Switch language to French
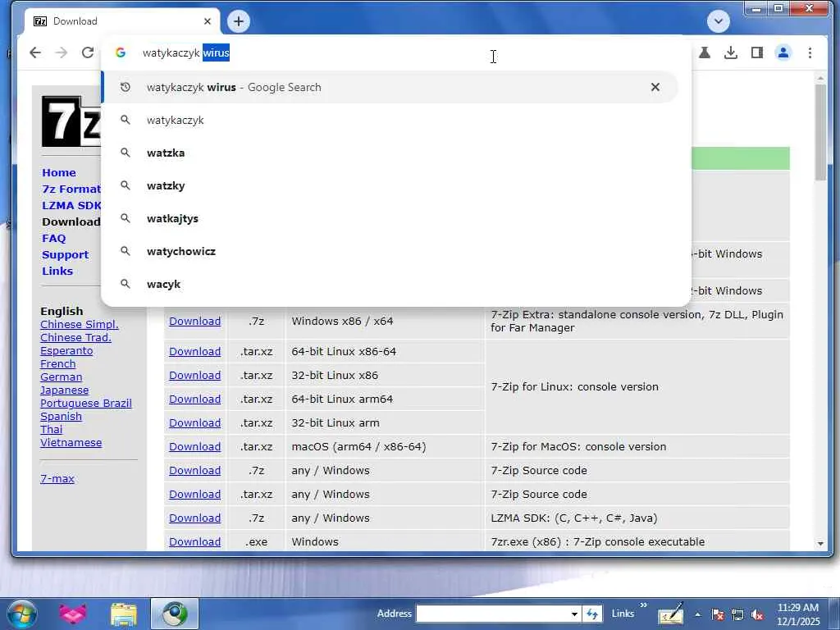Image resolution: width=840 pixels, height=630 pixels. point(58,363)
